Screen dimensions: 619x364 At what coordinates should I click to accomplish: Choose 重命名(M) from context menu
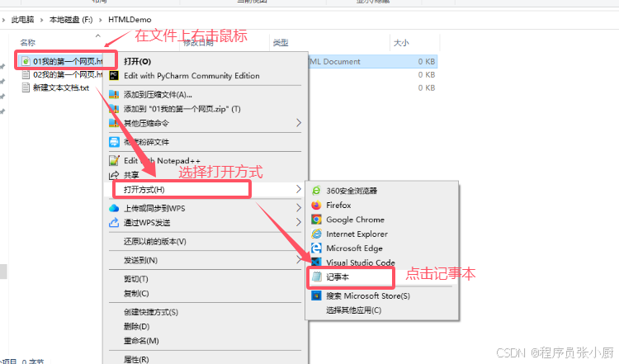click(x=205, y=341)
